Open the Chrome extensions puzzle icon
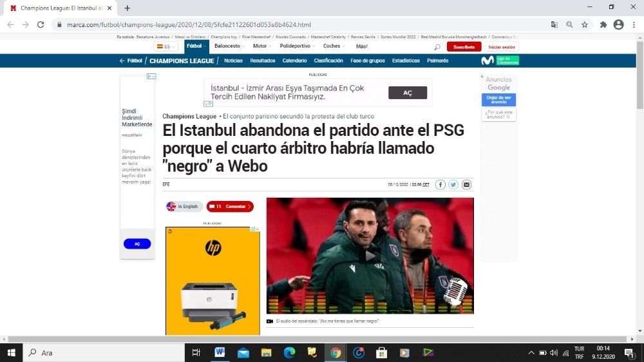Image resolution: width=644 pixels, height=362 pixels. pos(603,24)
